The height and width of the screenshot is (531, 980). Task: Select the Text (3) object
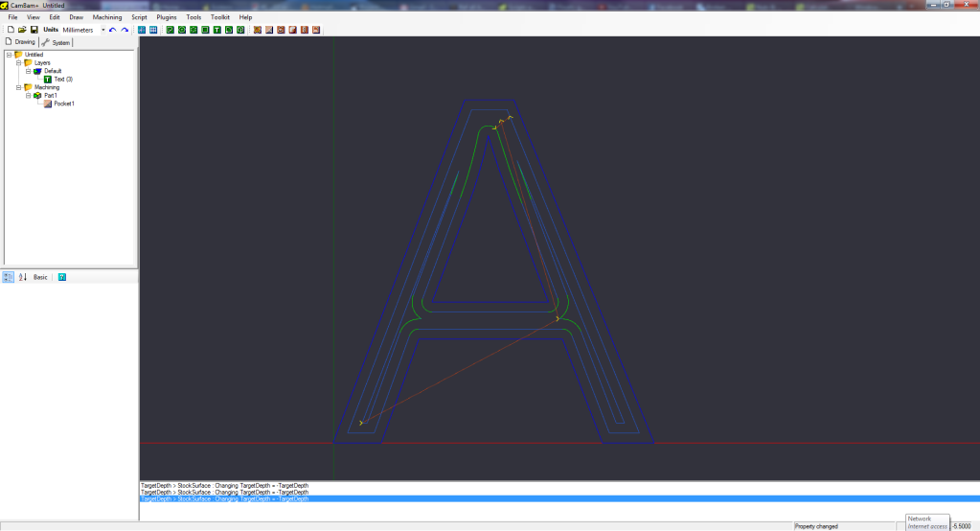tap(63, 80)
